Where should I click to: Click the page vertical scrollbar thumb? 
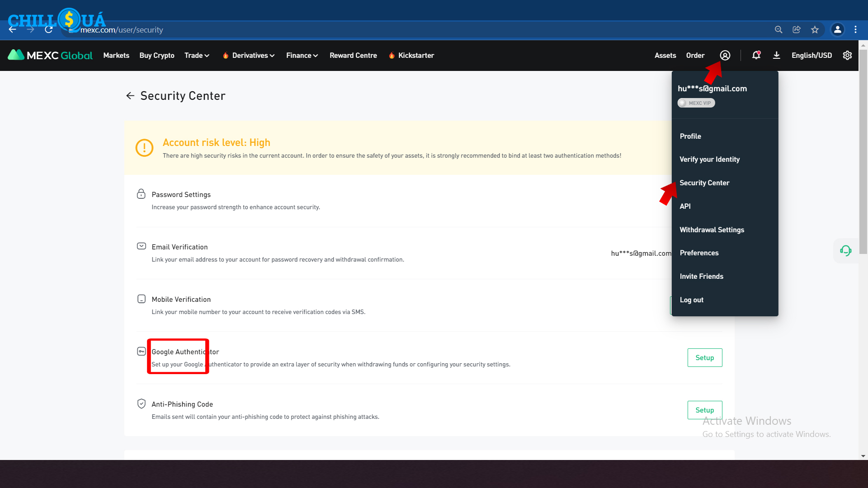tap(863, 151)
